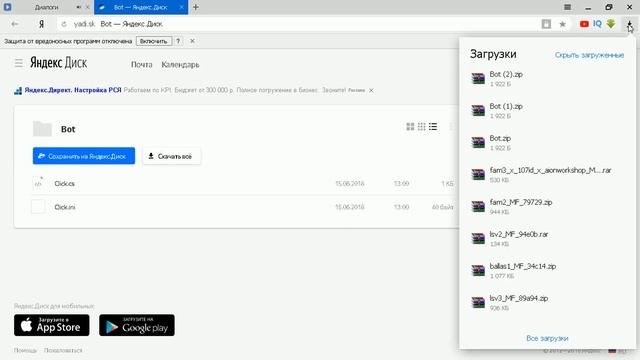Click the Bot folder icon
Image resolution: width=640 pixels, height=360 pixels.
click(42, 129)
